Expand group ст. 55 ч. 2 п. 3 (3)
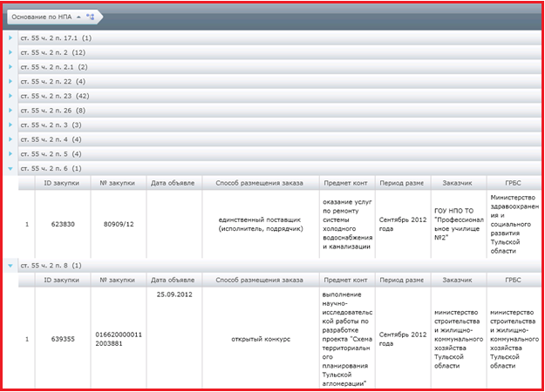This screenshot has height=392, width=545. click(x=10, y=125)
